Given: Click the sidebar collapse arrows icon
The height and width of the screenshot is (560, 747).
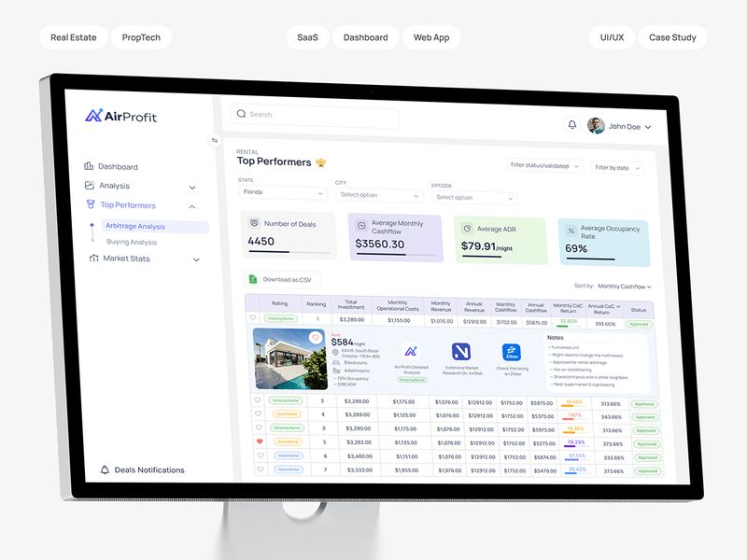Looking at the screenshot, I should (215, 140).
